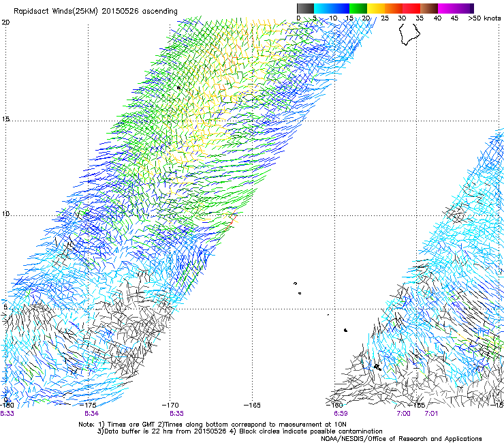Click the magenta 40-45 knots legend segment
Viewport: 504px width, 443px height.
pos(447,8)
